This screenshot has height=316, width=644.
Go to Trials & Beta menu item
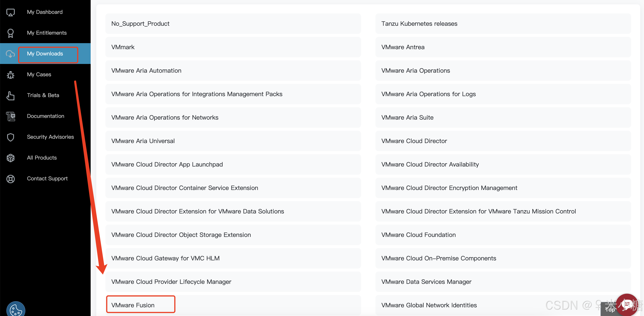point(43,95)
